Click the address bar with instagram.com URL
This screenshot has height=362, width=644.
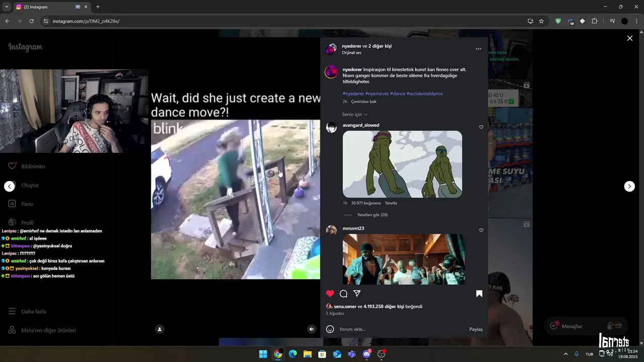(x=282, y=21)
